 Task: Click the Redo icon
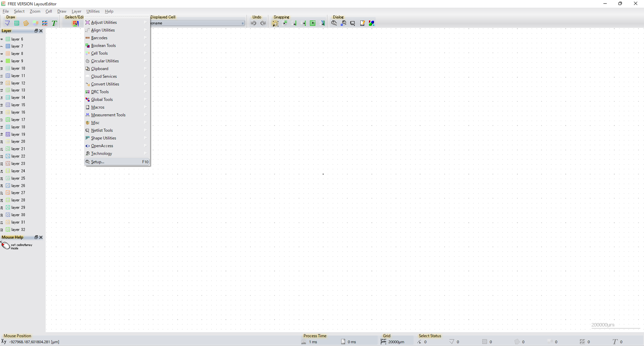pyautogui.click(x=263, y=23)
